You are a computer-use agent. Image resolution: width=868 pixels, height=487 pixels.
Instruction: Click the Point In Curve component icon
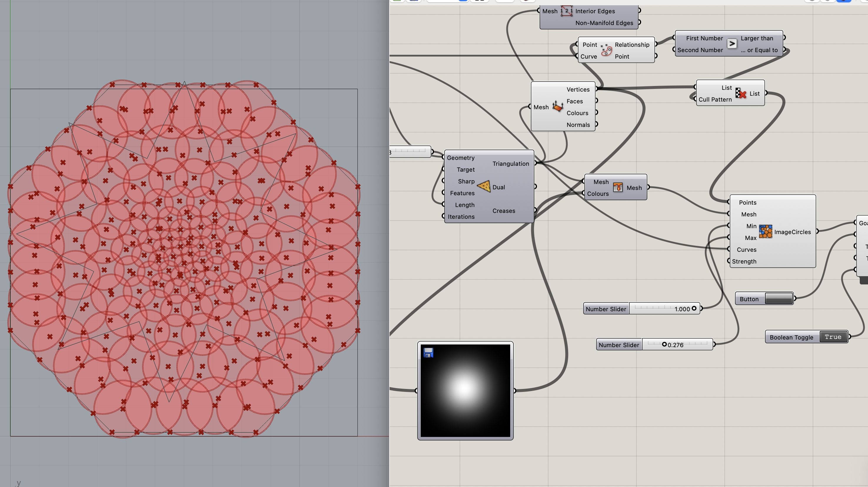pyautogui.click(x=606, y=50)
